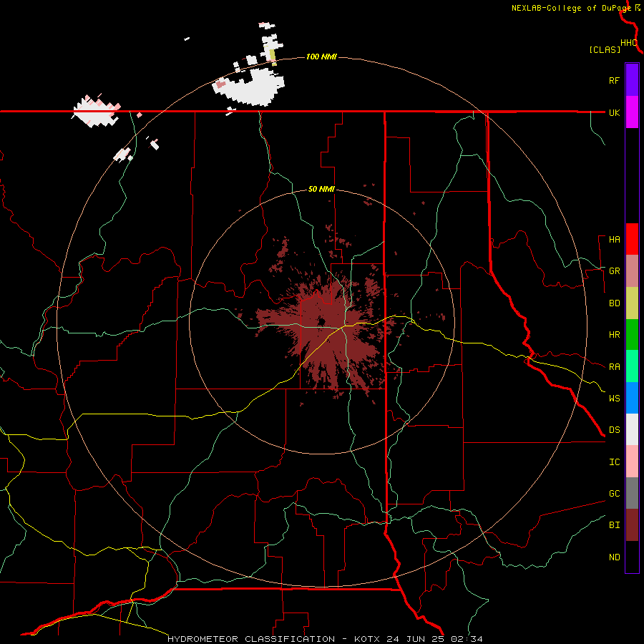Click the GC gray legend swatch
644x644 pixels.
click(x=632, y=493)
